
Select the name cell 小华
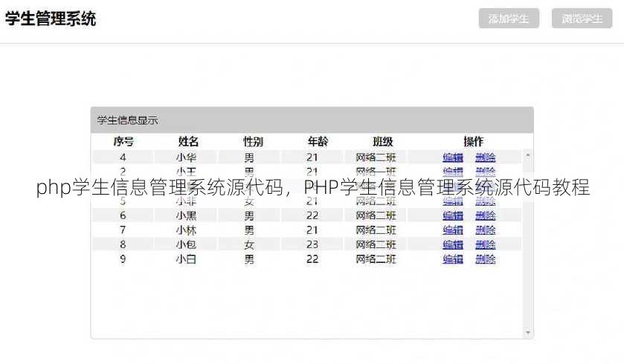coord(186,157)
